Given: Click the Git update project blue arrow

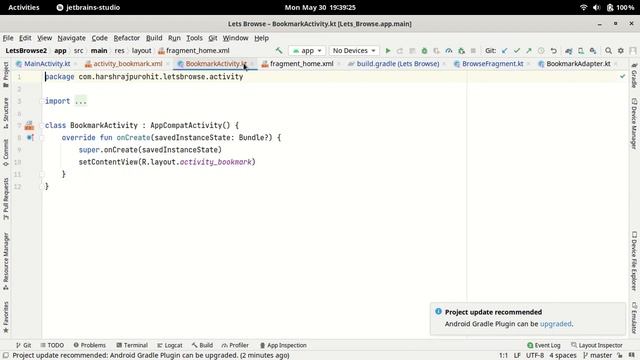Looking at the screenshot, I should pos(504,51).
